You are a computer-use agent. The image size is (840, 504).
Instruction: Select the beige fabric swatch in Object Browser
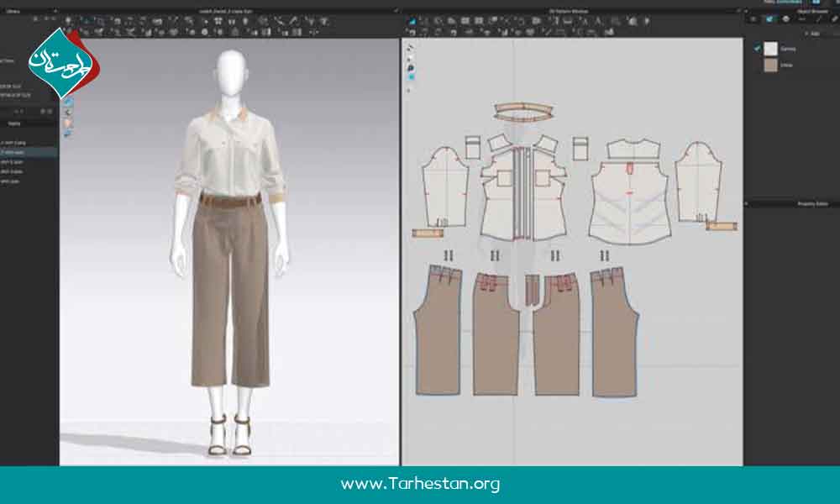(770, 66)
